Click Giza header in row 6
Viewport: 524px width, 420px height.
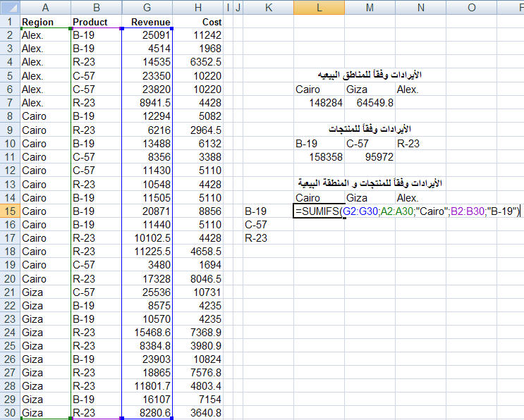(357, 89)
